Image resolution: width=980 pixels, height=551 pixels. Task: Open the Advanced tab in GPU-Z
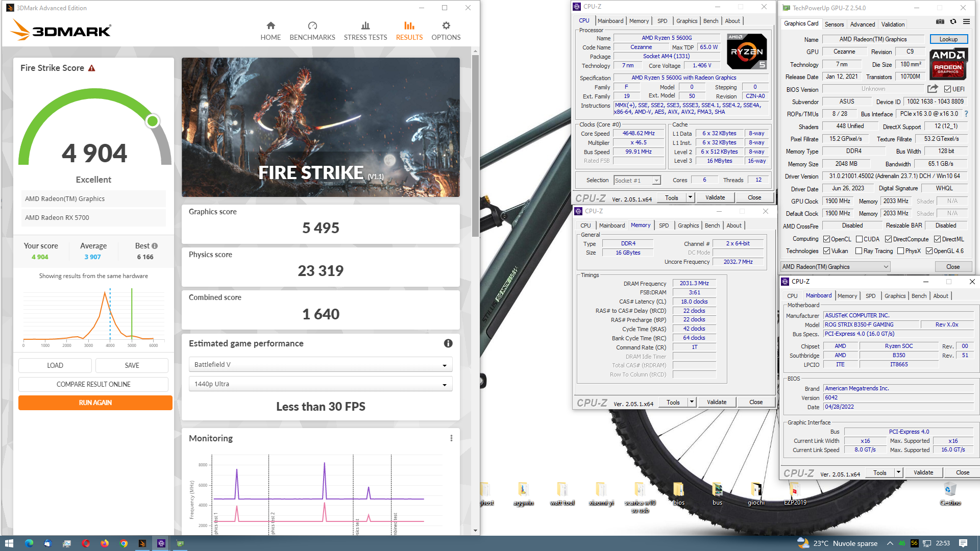862,24
